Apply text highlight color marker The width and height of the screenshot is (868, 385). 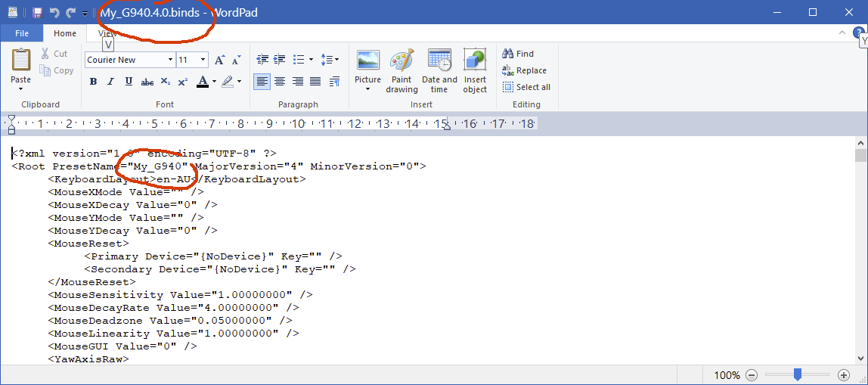(227, 82)
